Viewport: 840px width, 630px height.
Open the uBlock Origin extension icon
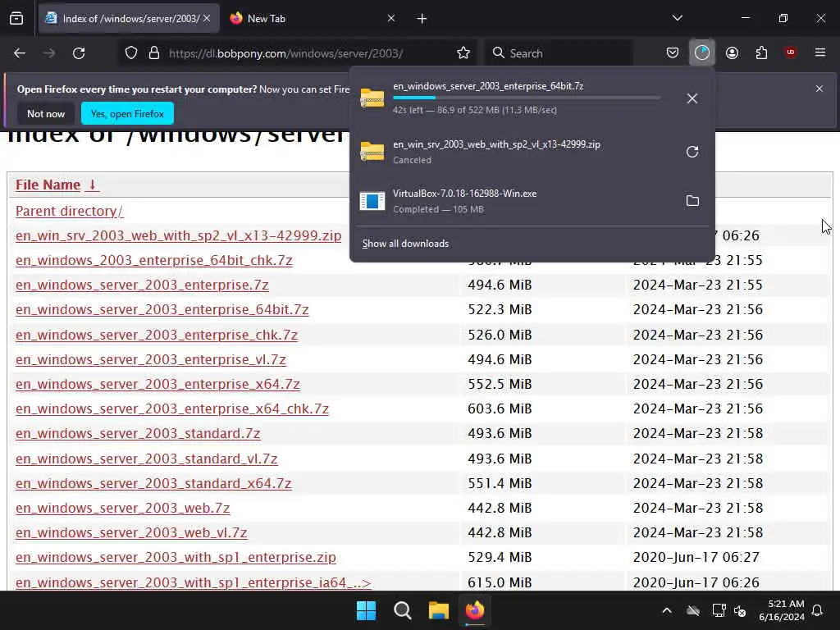pyautogui.click(x=791, y=53)
